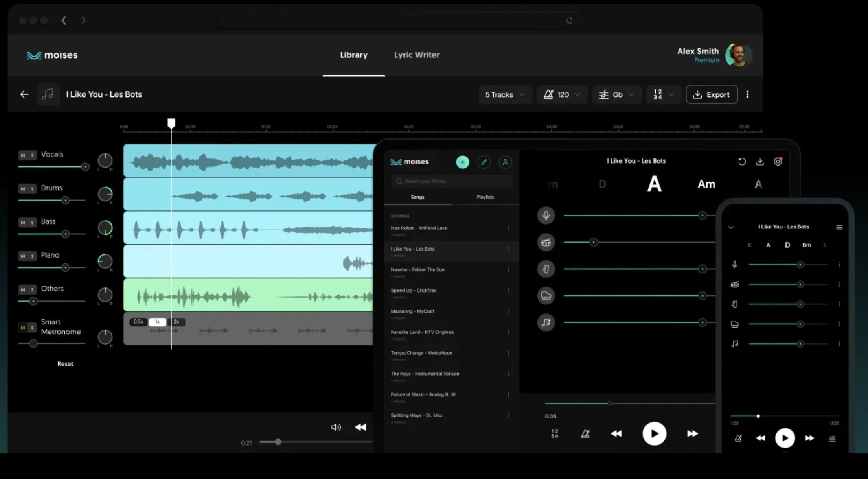Open the Gb key dropdown
The height and width of the screenshot is (479, 868).
(x=616, y=95)
